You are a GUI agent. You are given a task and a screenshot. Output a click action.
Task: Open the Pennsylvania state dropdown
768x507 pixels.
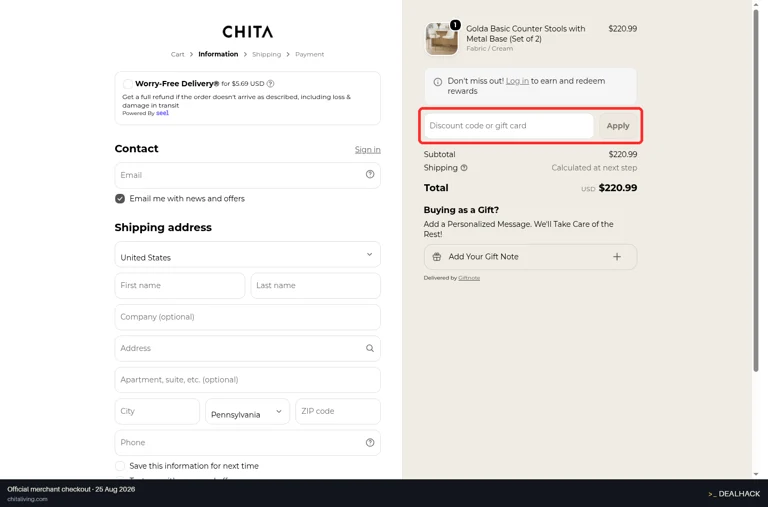click(247, 411)
